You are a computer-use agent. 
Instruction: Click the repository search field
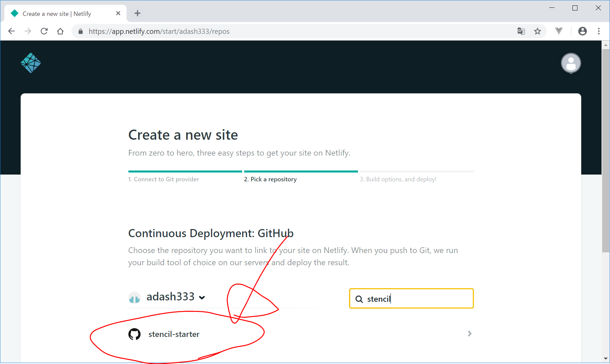coord(417,299)
